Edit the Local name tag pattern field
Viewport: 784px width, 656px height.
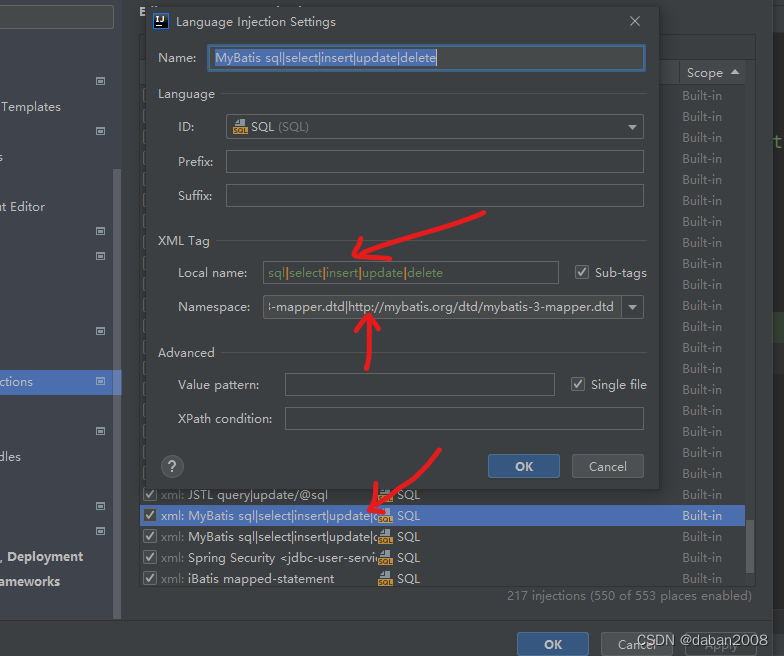click(410, 272)
